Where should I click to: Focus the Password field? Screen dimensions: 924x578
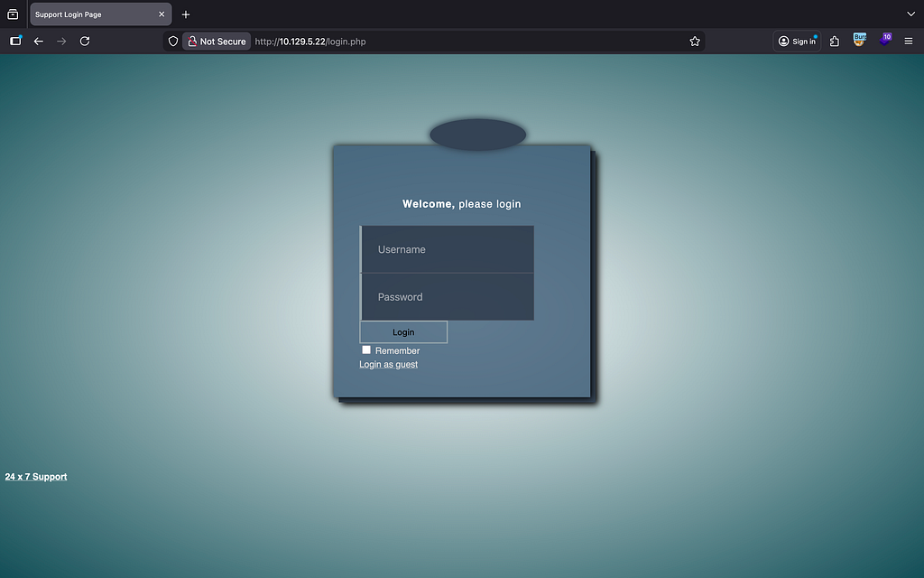[448, 296]
